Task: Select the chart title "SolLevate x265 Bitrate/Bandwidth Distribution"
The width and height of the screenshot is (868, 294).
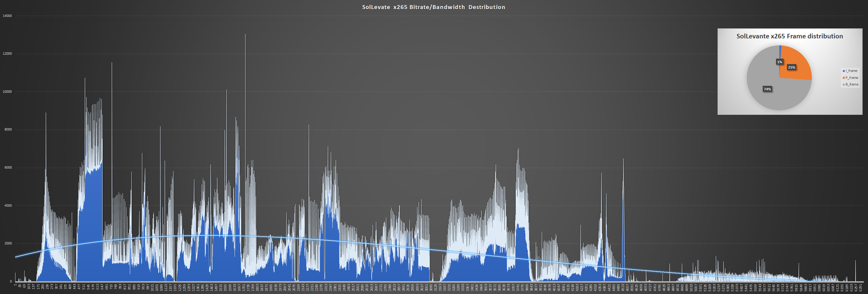Action: click(433, 7)
